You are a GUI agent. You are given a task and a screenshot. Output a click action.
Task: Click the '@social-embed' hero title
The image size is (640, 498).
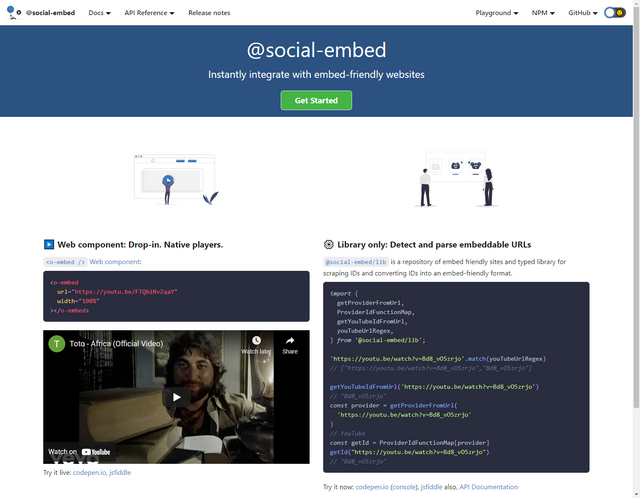[x=316, y=50]
